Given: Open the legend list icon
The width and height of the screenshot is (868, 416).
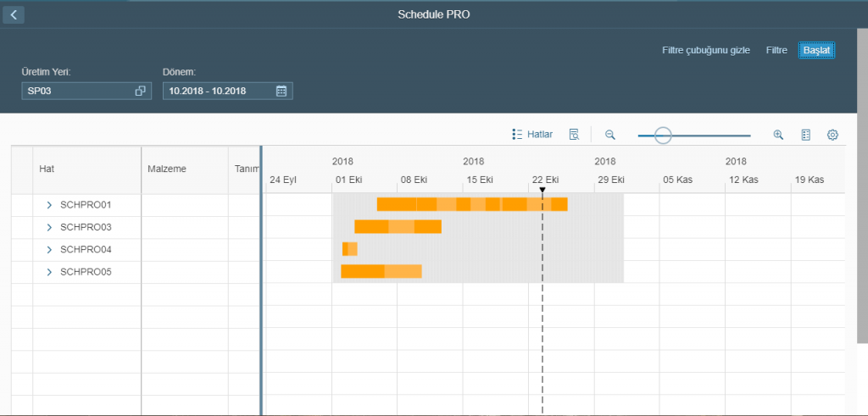Looking at the screenshot, I should (806, 135).
